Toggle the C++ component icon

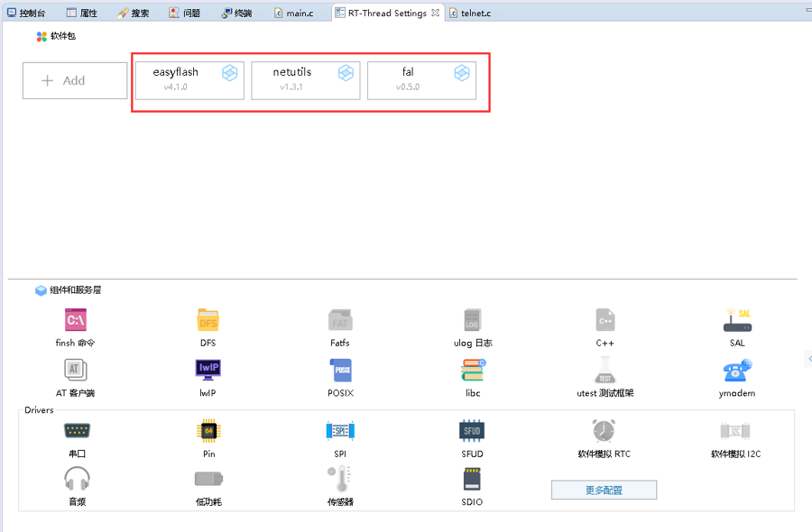[604, 320]
